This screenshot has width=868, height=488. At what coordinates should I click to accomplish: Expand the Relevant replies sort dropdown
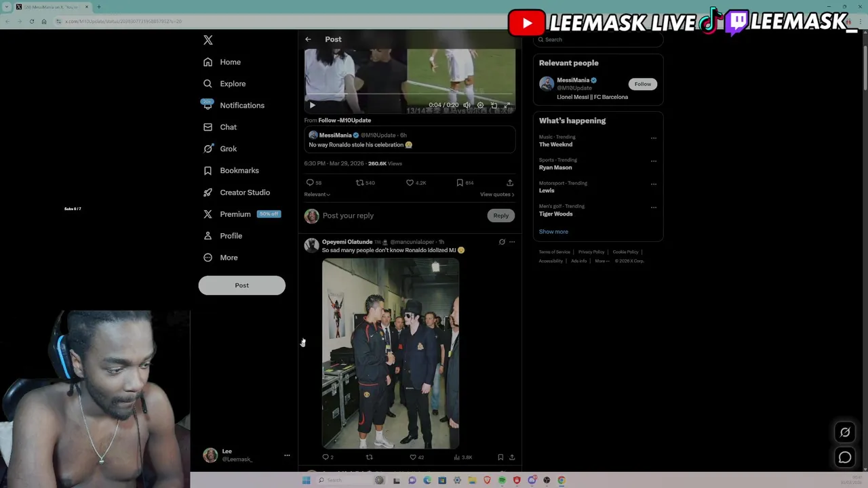pyautogui.click(x=317, y=195)
